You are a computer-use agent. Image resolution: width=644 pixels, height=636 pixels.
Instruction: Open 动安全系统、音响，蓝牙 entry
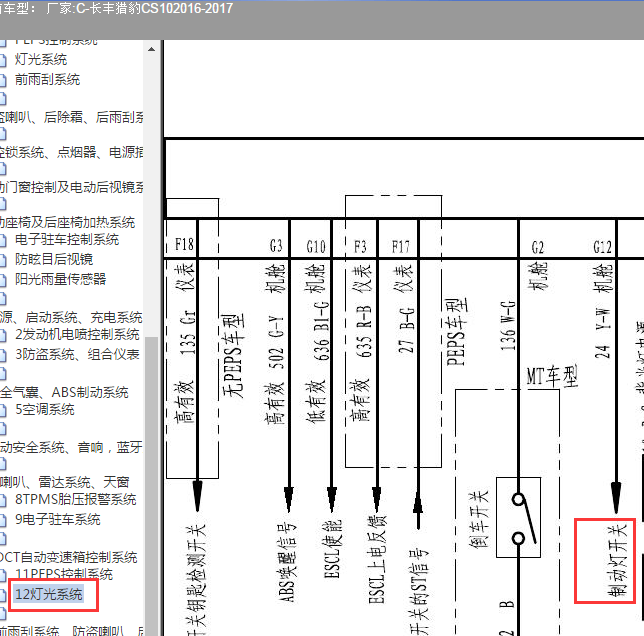click(71, 447)
